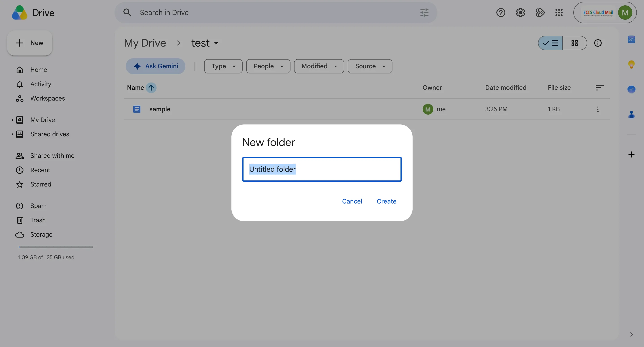This screenshot has width=644, height=347.
Task: Click the Date modified column header
Action: click(506, 88)
